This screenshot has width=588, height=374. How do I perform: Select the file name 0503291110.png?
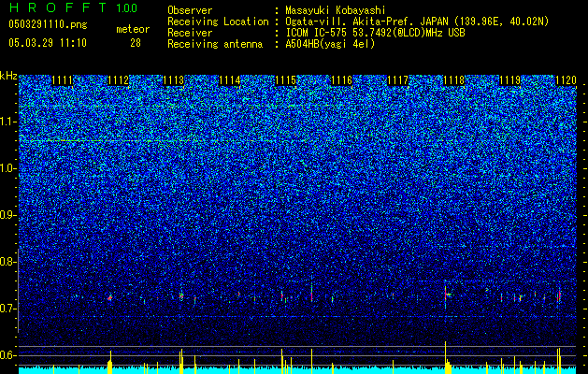coord(48,25)
